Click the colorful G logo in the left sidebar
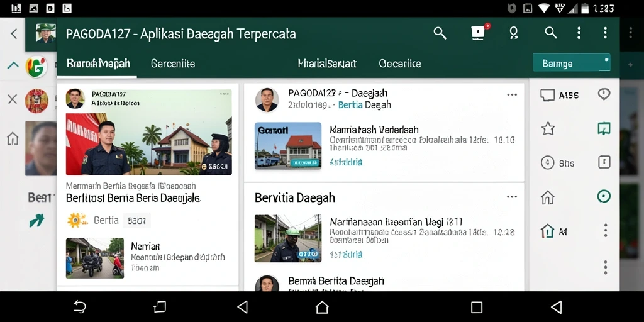The image size is (644, 322). point(36,67)
